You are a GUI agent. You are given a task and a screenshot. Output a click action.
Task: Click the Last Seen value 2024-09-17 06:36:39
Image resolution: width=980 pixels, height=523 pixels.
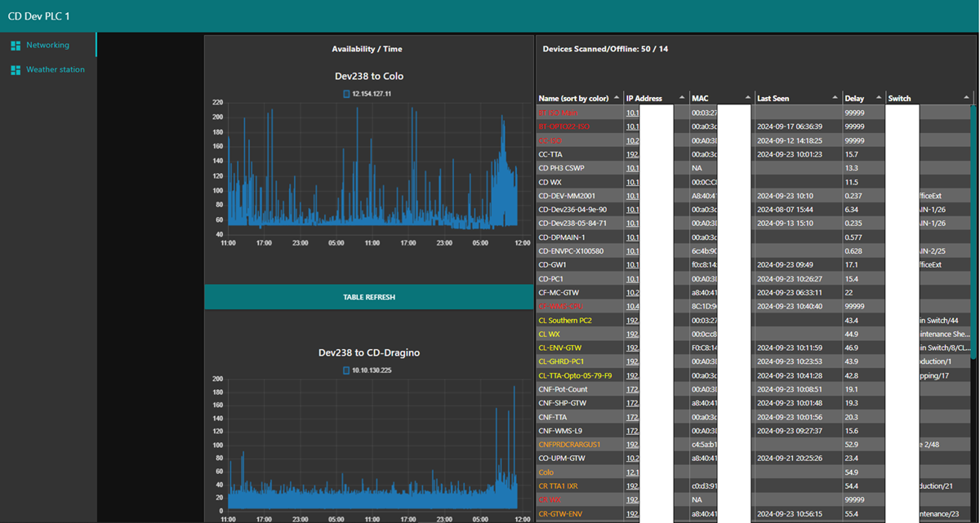(789, 126)
